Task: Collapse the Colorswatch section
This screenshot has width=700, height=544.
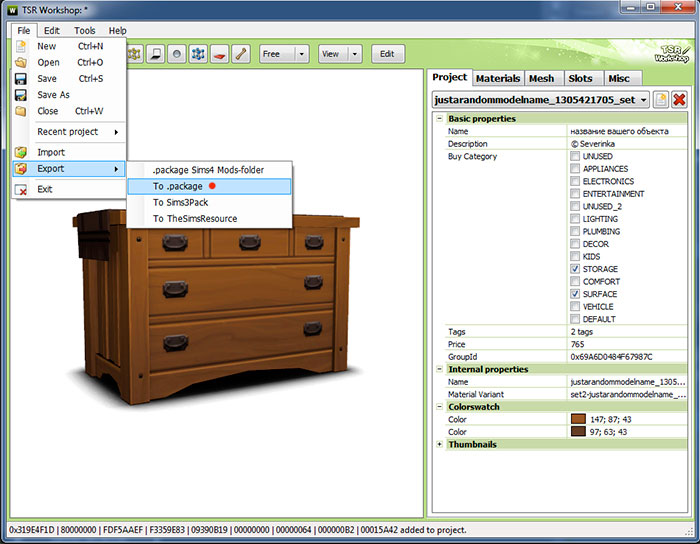Action: [439, 407]
